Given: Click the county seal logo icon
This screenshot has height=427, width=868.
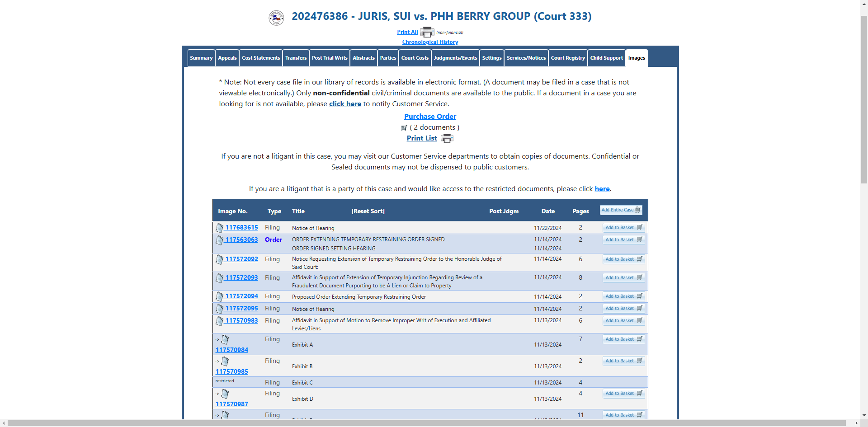Looking at the screenshot, I should 276,18.
